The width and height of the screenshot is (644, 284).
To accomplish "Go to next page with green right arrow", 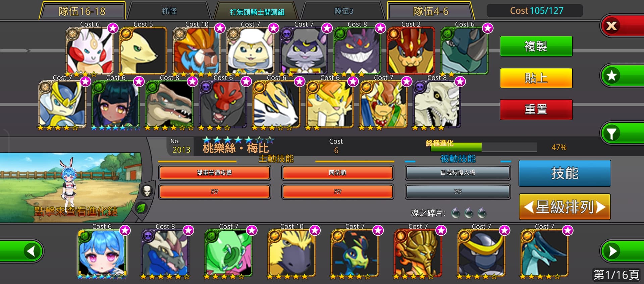I will tap(622, 251).
